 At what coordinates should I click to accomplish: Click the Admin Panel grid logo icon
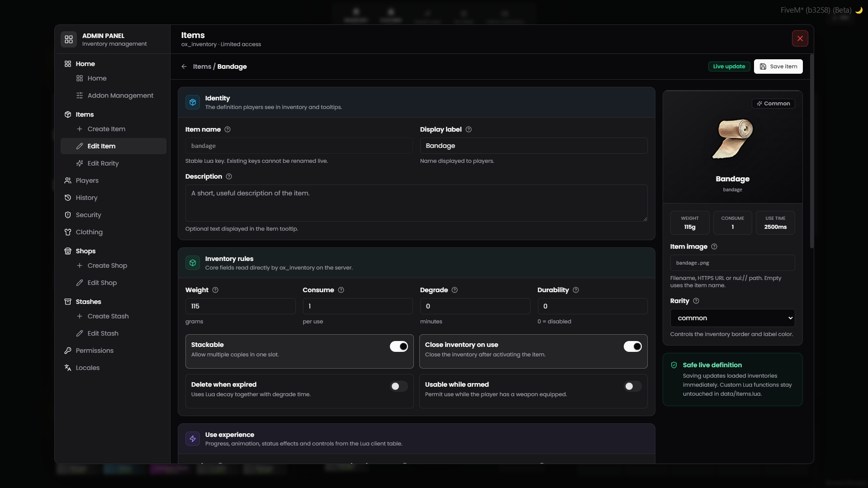(x=69, y=39)
